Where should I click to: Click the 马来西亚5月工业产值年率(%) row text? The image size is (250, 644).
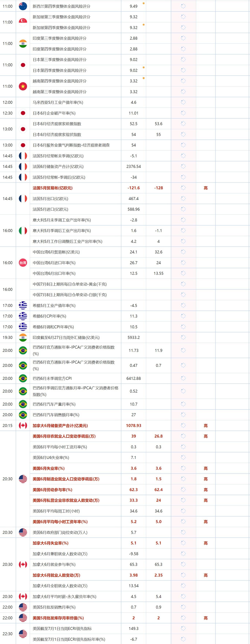pyautogui.click(x=58, y=102)
